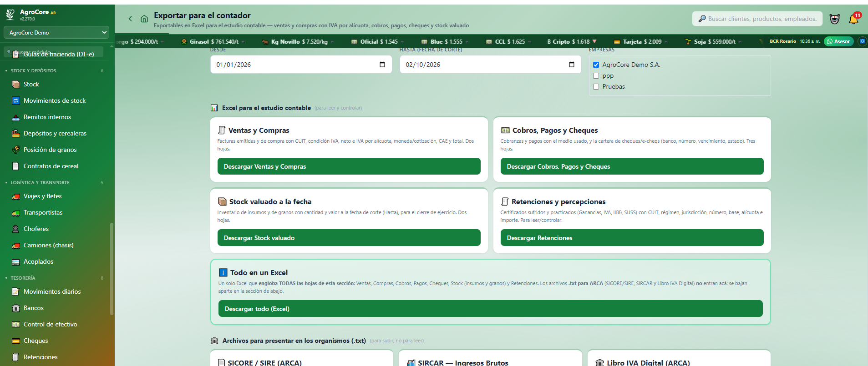
Task: Click the search clients, products field
Action: click(757, 19)
